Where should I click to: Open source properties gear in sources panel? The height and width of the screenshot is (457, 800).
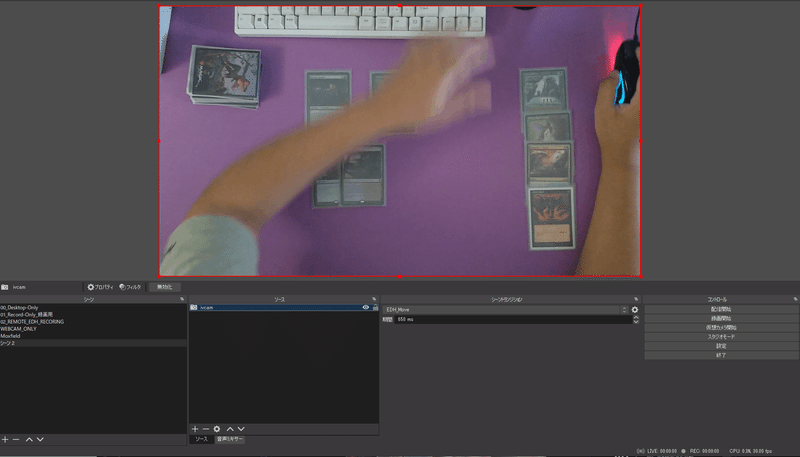coord(217,429)
